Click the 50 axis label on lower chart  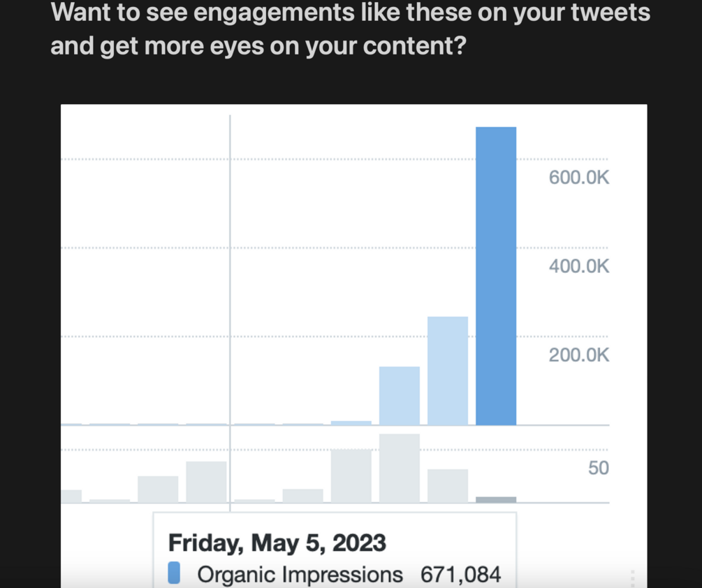tap(598, 468)
